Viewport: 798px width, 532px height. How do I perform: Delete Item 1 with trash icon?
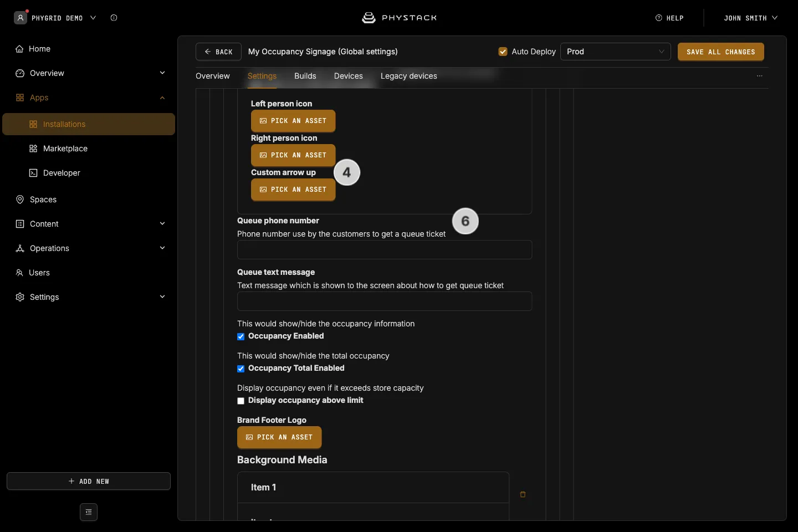(x=523, y=494)
